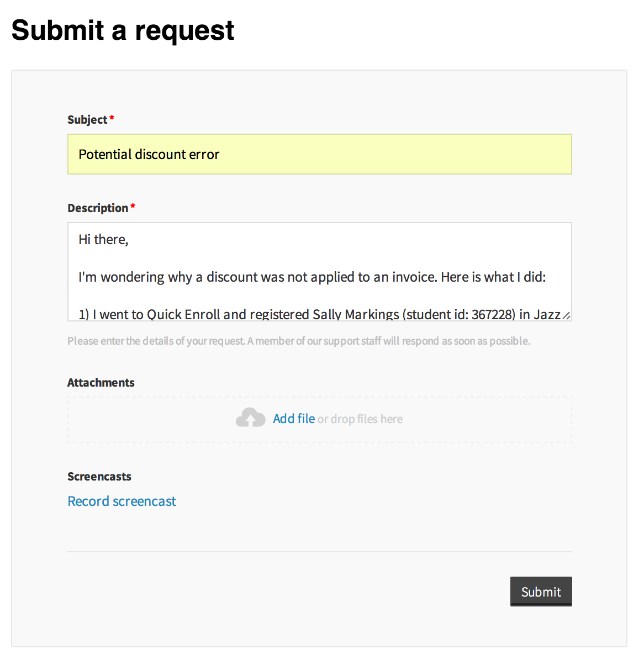Open the Add file link

coord(294,419)
